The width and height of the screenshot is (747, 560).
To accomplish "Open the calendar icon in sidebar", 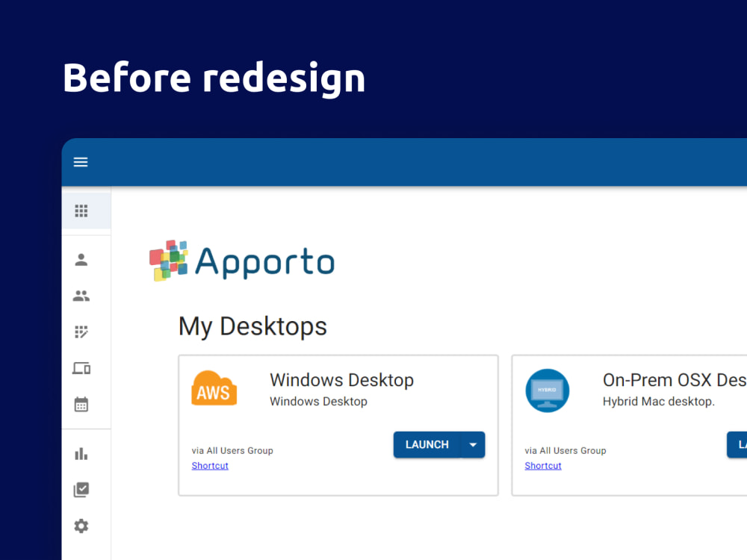I will tap(81, 404).
